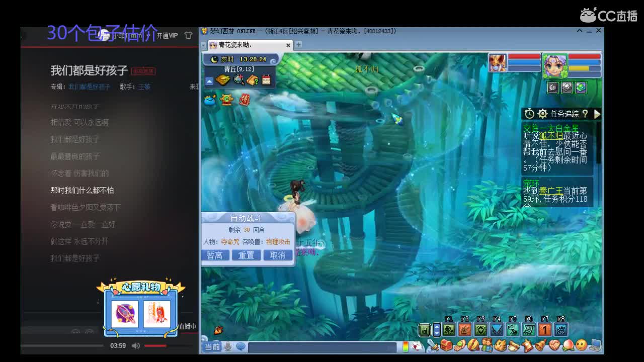Open the magnifier search map icon
Screen dimensions: 644x362
click(x=239, y=80)
